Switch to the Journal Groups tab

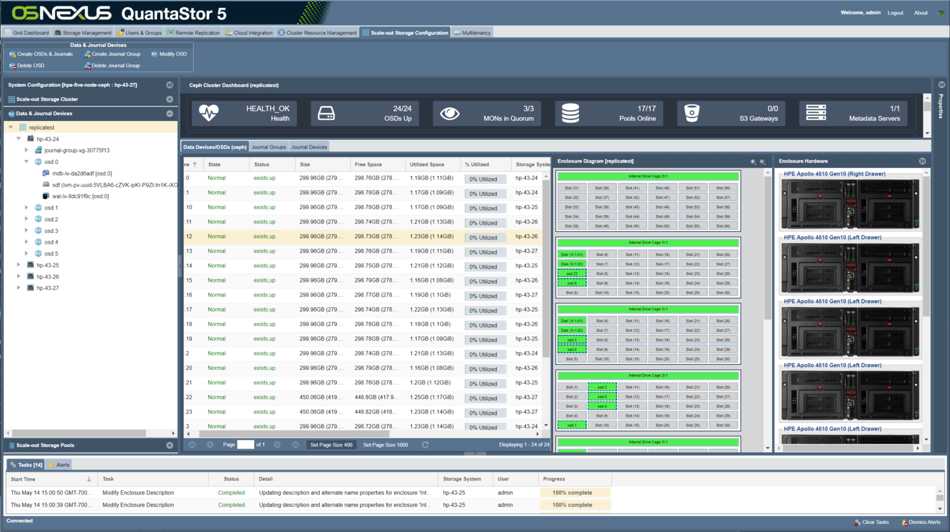coord(268,147)
